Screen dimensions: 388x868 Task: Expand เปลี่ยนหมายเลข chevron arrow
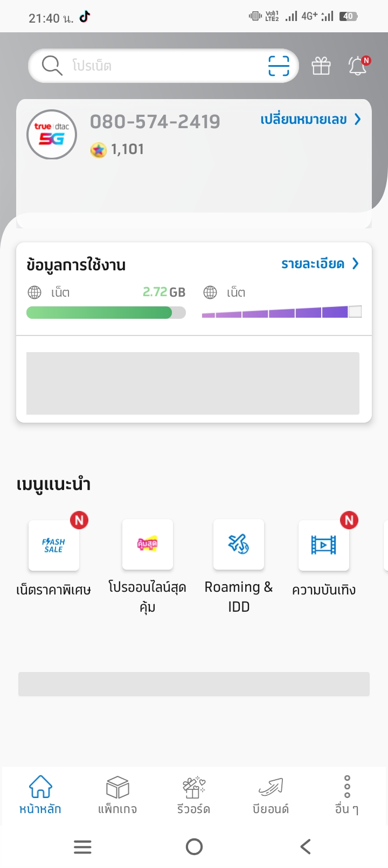pos(357,119)
